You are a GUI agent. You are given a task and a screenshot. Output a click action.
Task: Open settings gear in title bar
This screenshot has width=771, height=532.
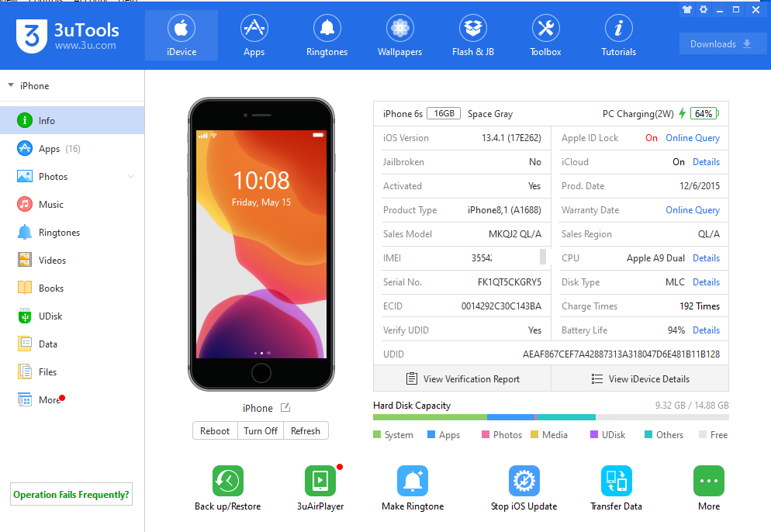click(x=704, y=9)
